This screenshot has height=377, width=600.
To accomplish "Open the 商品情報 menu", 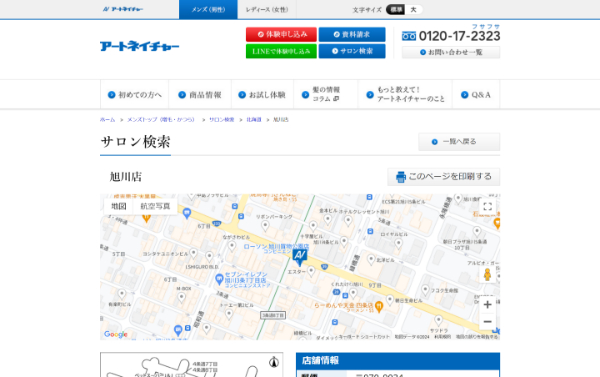I will tap(200, 95).
